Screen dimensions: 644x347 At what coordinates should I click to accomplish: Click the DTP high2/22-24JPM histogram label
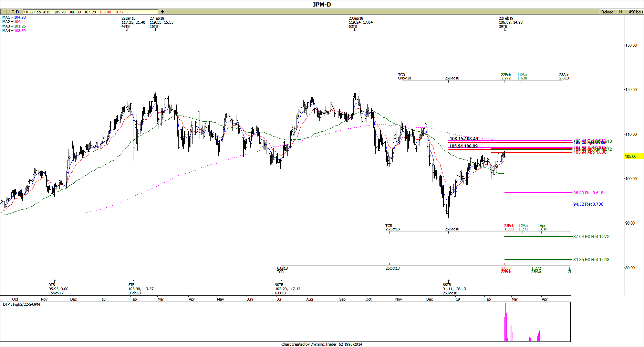[x=21, y=305]
